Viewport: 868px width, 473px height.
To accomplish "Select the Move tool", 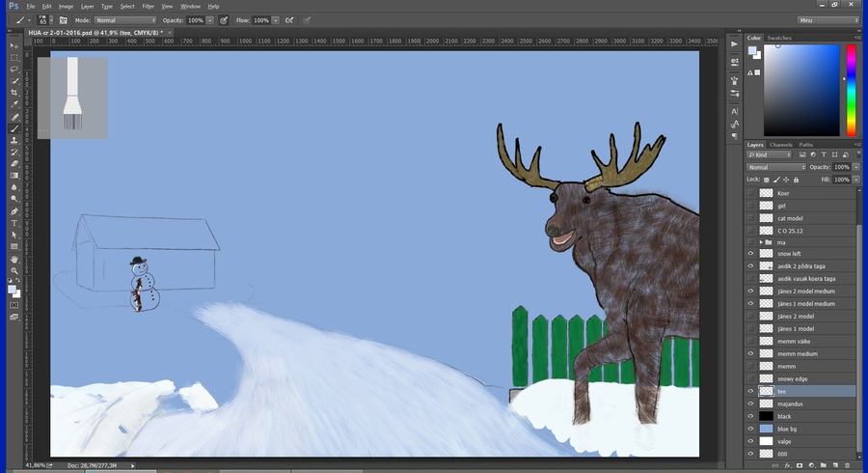I will (x=14, y=45).
